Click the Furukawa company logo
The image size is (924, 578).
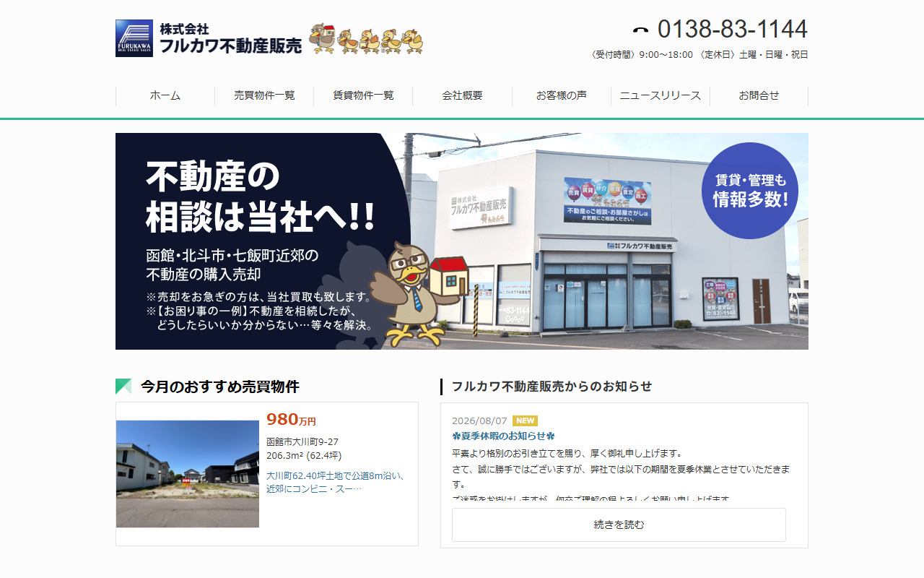click(134, 38)
